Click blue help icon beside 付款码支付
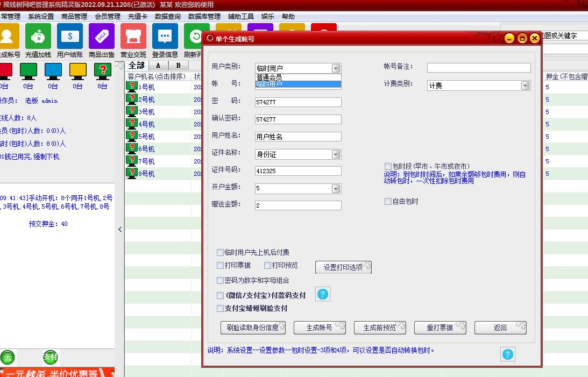This screenshot has height=377, width=588. (x=322, y=294)
